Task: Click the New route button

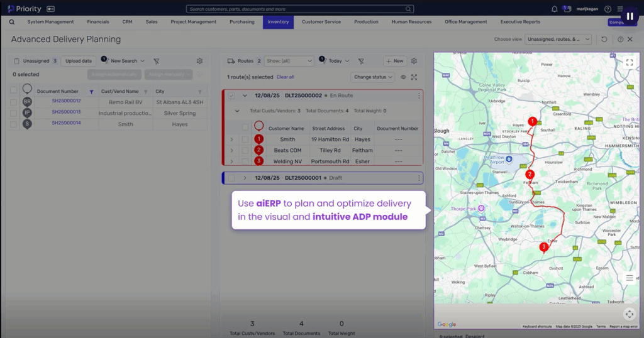Action: tap(395, 61)
